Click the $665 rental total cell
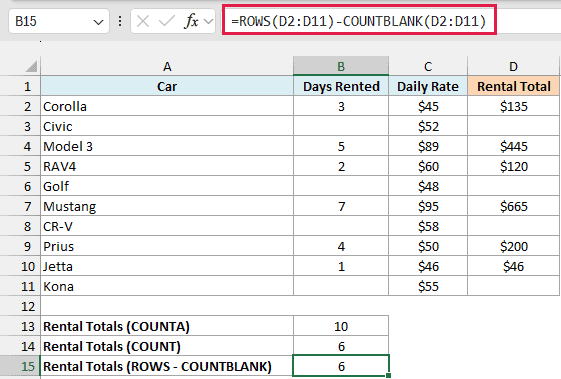The image size is (561, 379). 513,206
